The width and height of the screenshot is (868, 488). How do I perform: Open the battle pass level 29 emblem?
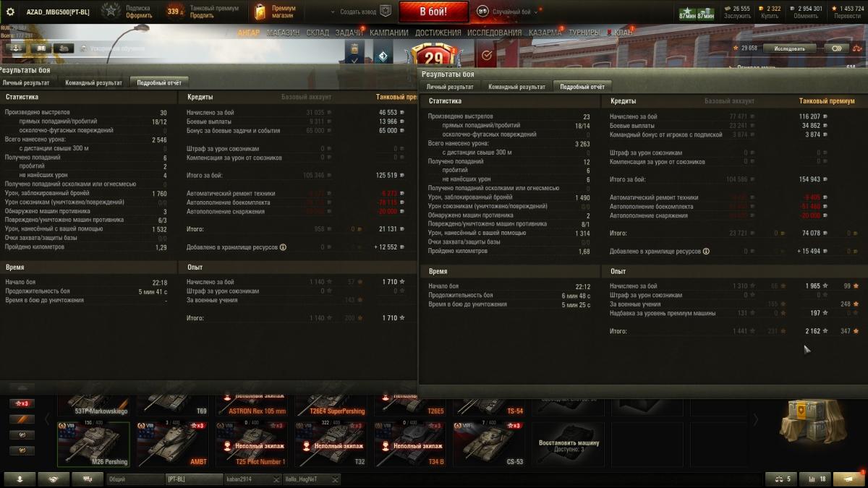tap(434, 54)
